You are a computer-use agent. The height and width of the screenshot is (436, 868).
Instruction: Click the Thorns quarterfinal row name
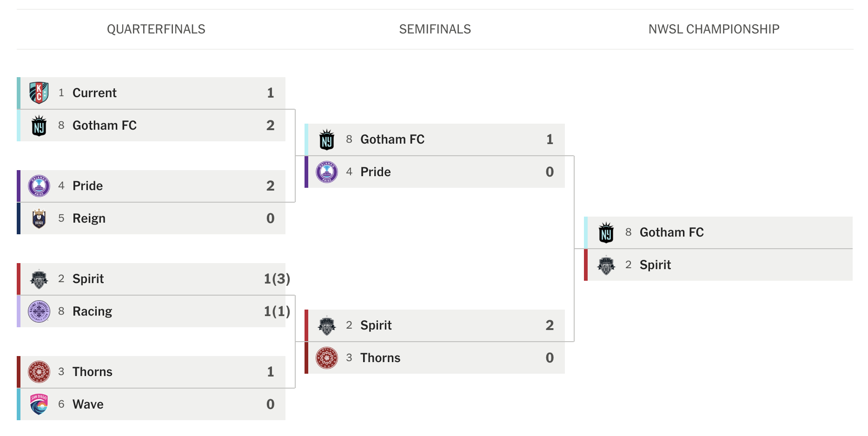pyautogui.click(x=93, y=372)
